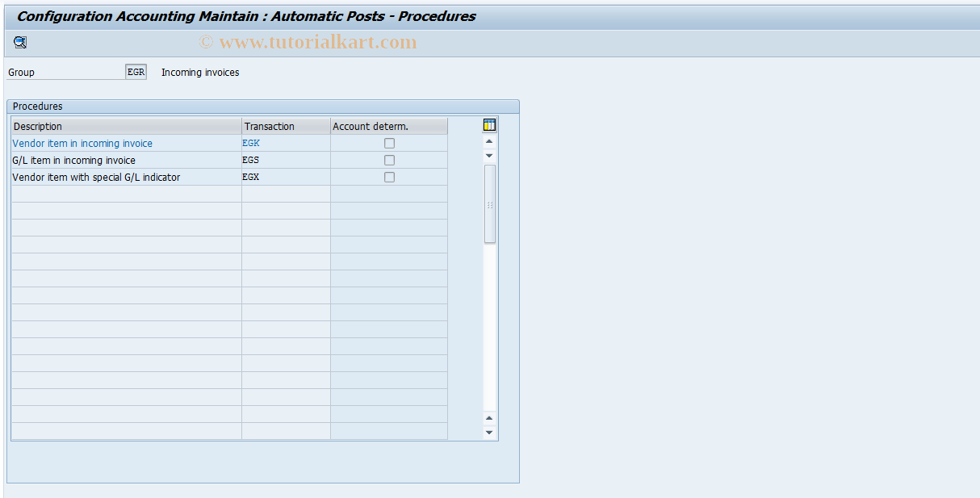Viewport: 980px width, 498px height.
Task: Click the EGS transaction cell
Action: pyautogui.click(x=286, y=160)
